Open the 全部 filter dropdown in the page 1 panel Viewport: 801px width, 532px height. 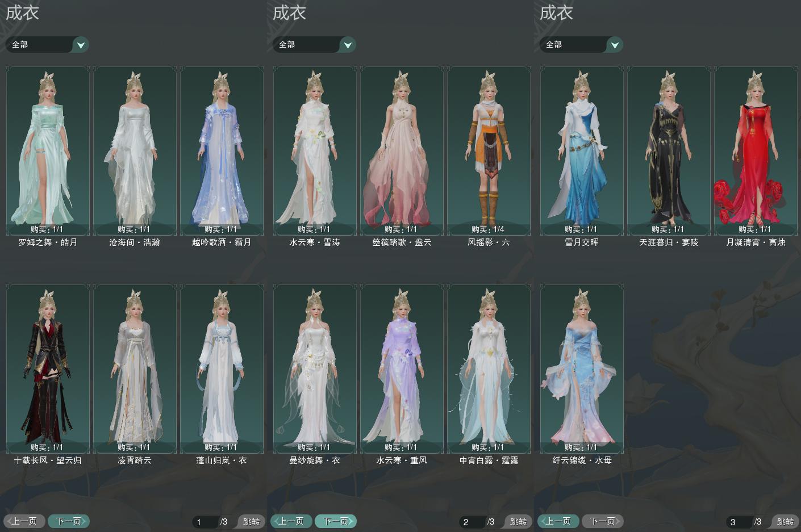(47, 44)
